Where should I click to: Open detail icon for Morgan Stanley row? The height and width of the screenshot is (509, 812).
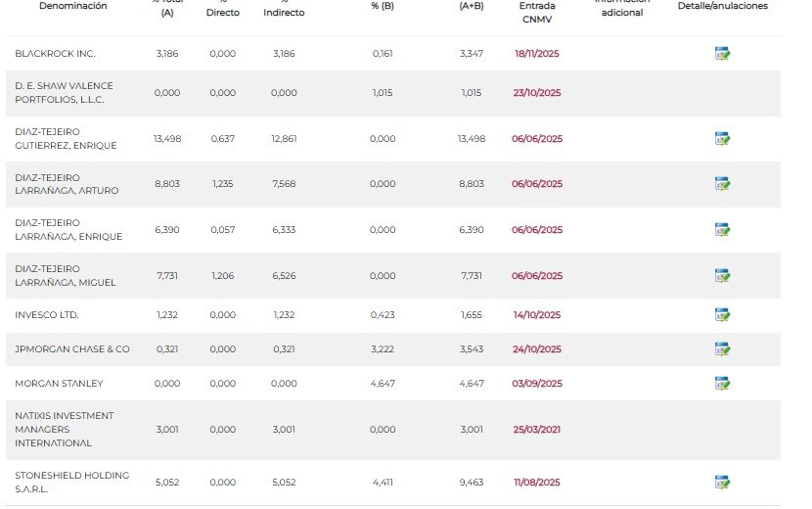click(x=722, y=384)
